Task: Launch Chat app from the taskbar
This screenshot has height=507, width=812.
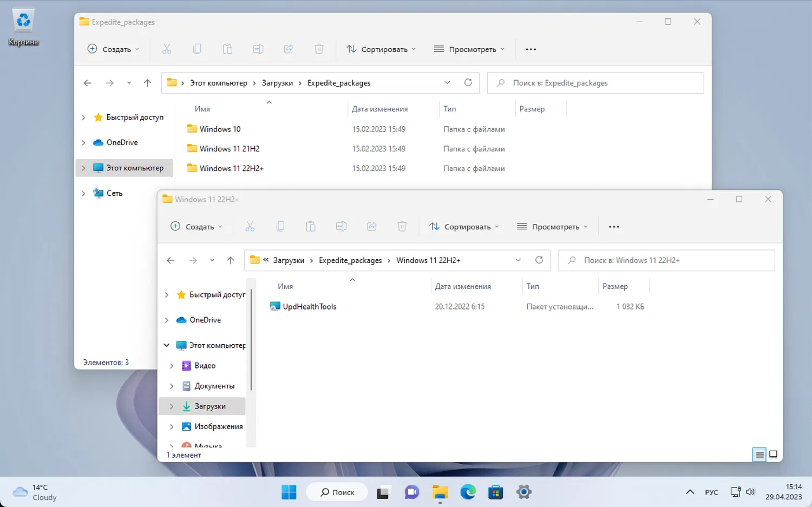Action: coord(412,492)
